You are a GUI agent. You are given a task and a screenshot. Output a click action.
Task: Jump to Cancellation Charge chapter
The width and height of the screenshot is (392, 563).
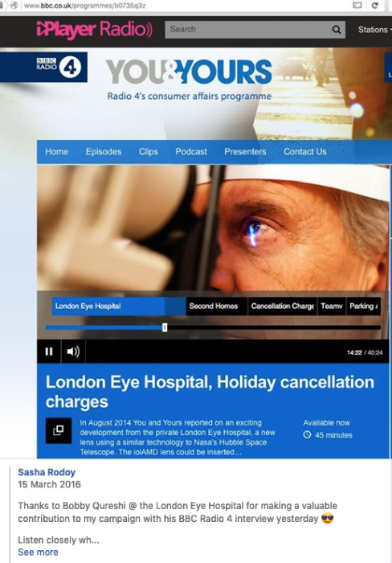coord(282,306)
